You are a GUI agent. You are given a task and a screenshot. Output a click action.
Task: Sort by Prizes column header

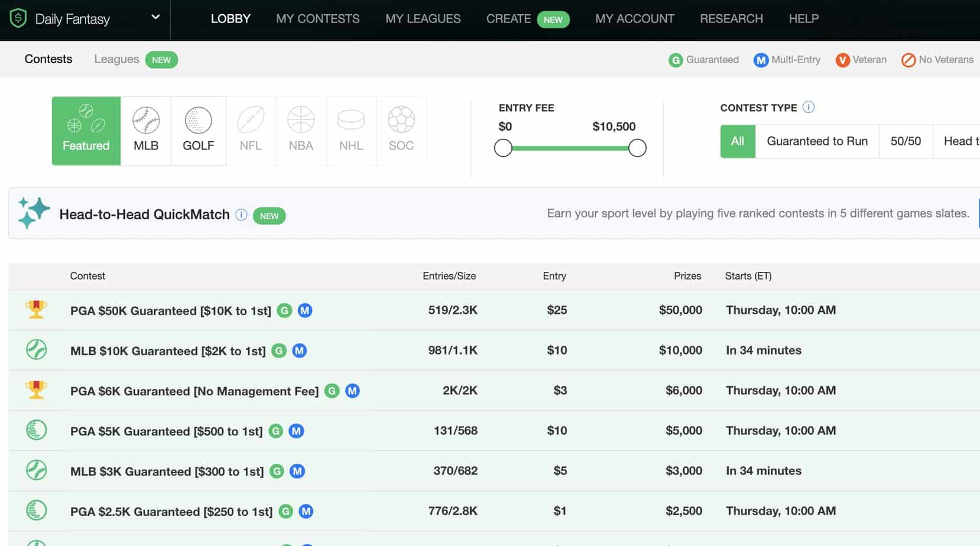[x=687, y=276]
